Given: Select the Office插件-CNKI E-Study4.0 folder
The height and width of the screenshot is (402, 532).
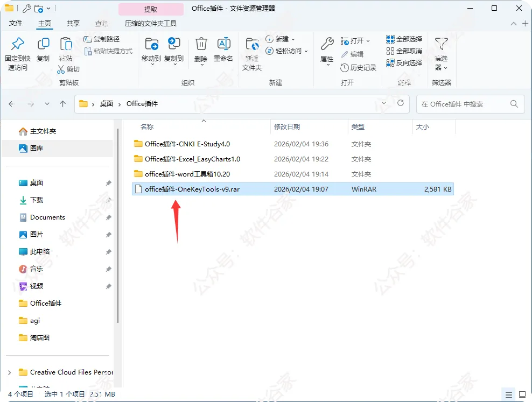Looking at the screenshot, I should 292,144.
